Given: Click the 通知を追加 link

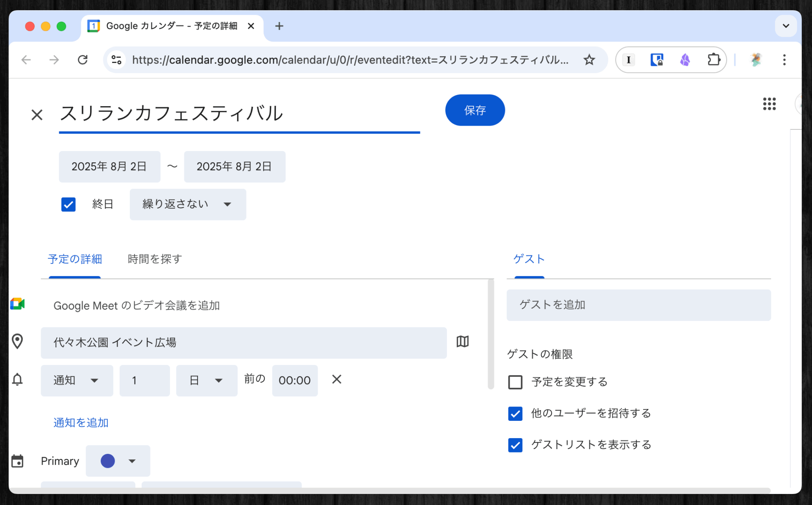Looking at the screenshot, I should [81, 423].
